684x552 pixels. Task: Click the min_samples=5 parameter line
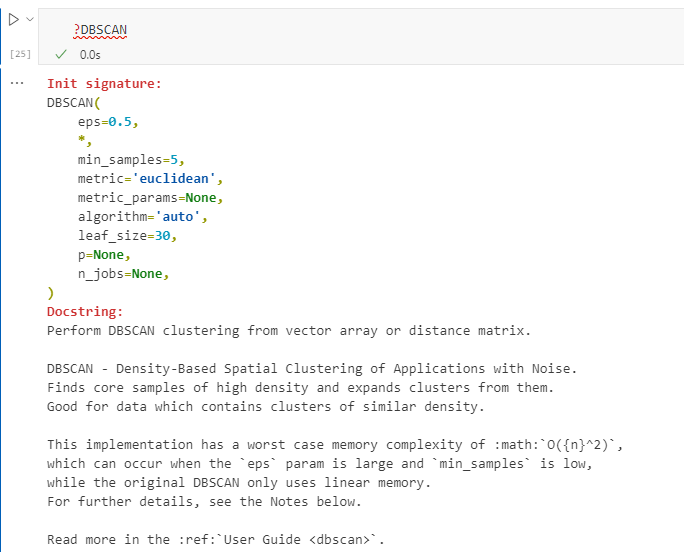[x=131, y=160]
